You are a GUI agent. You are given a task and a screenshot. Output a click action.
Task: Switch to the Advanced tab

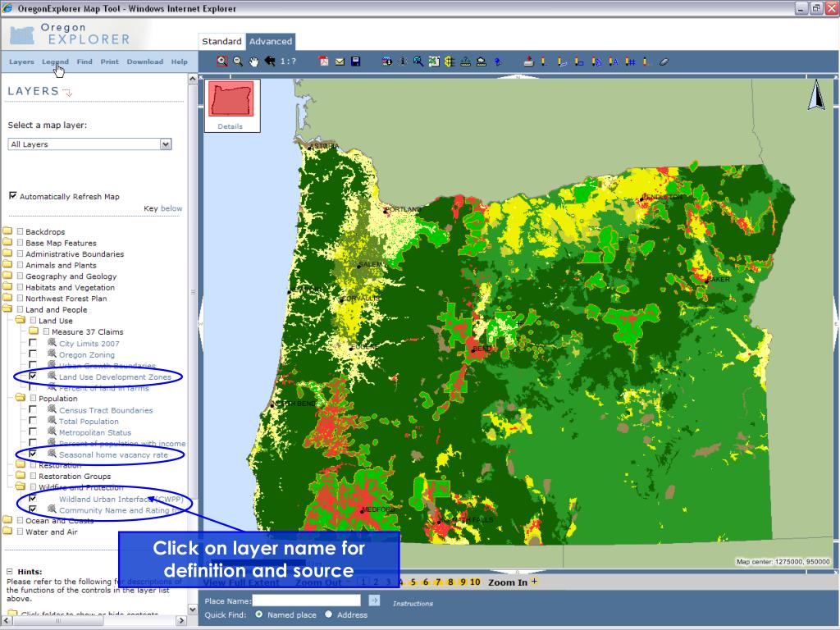[271, 41]
